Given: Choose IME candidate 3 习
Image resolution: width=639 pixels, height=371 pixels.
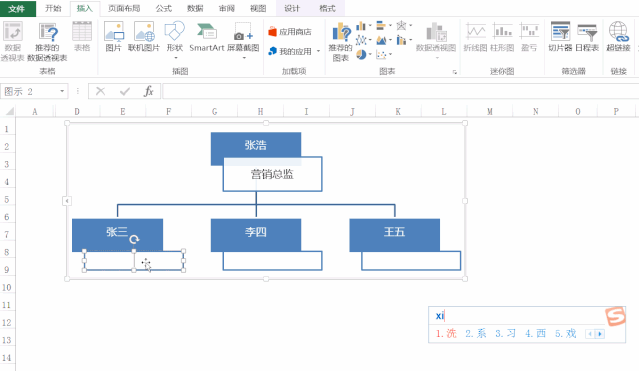Looking at the screenshot, I should 506,333.
